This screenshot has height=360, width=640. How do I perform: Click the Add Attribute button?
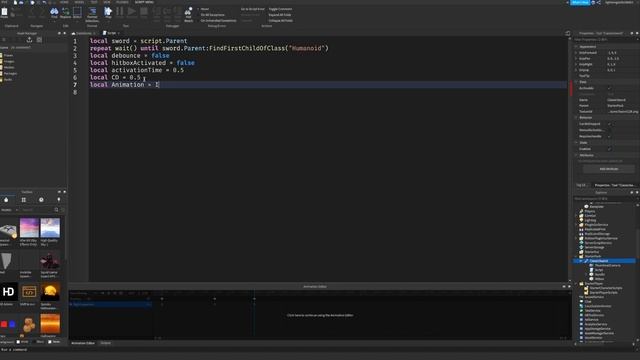(x=609, y=169)
